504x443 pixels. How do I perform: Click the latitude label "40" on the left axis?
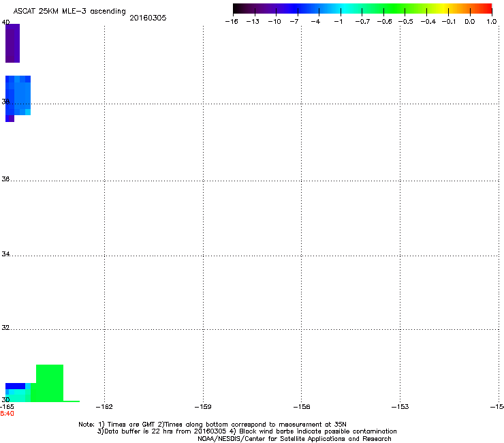coord(5,22)
